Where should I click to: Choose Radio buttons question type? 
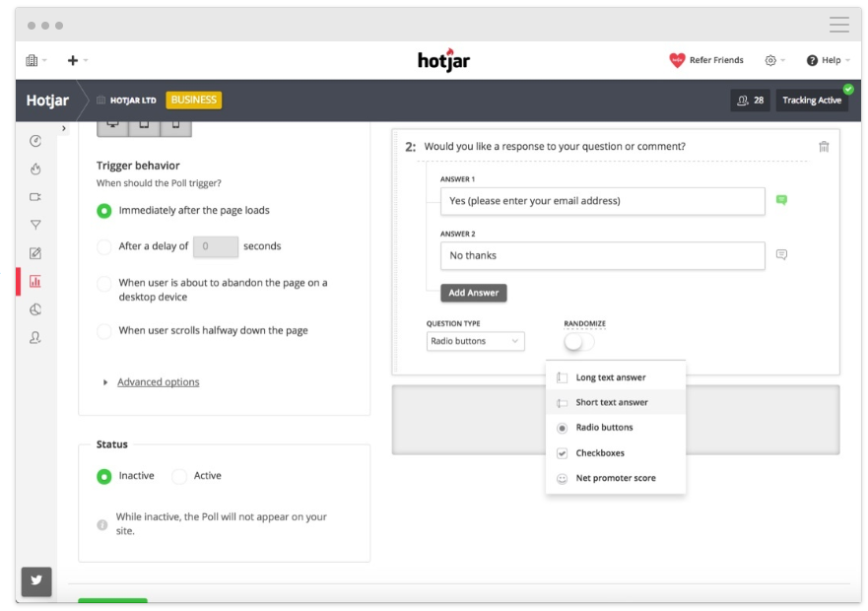coord(616,427)
